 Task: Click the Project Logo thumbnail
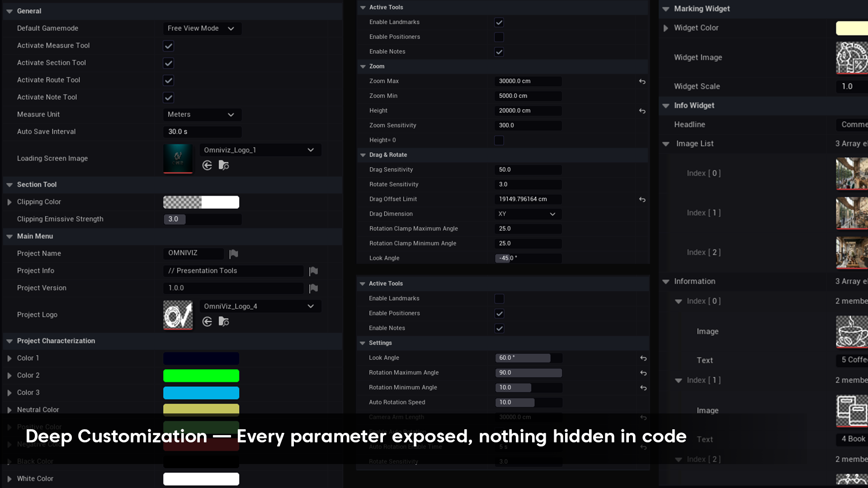178,315
